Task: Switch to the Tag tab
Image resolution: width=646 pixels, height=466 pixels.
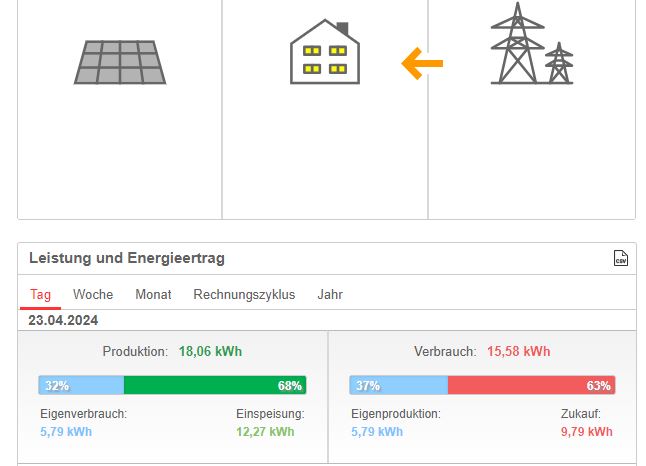Action: tap(40, 295)
